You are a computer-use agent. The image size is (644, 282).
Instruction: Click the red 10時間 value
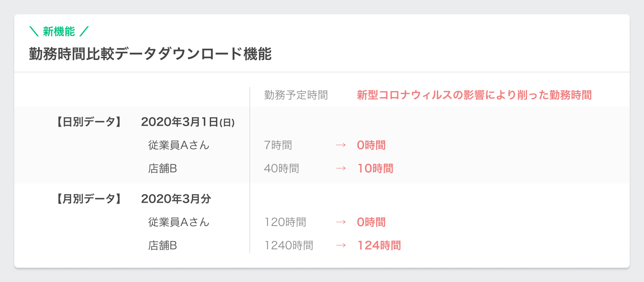tap(375, 168)
